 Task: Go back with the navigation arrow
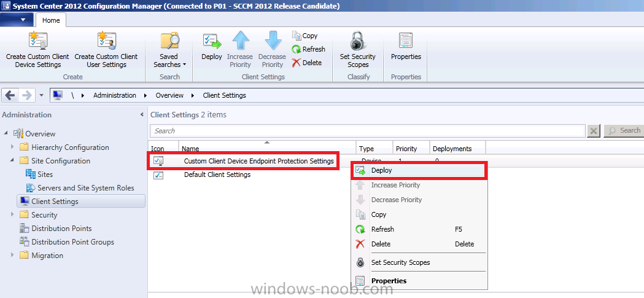[x=10, y=95]
